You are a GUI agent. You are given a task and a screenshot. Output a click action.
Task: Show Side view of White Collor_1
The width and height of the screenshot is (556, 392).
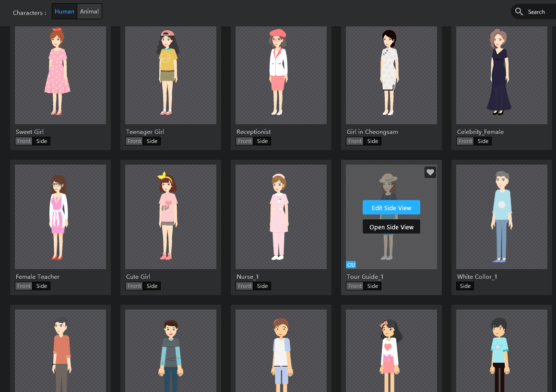(x=465, y=285)
